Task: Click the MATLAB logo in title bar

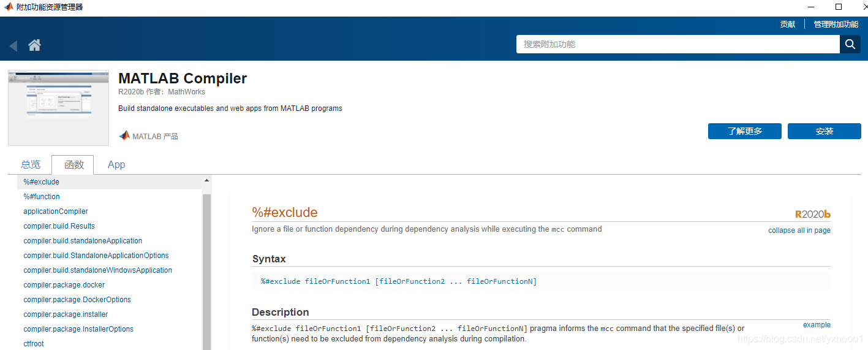Action: (9, 7)
